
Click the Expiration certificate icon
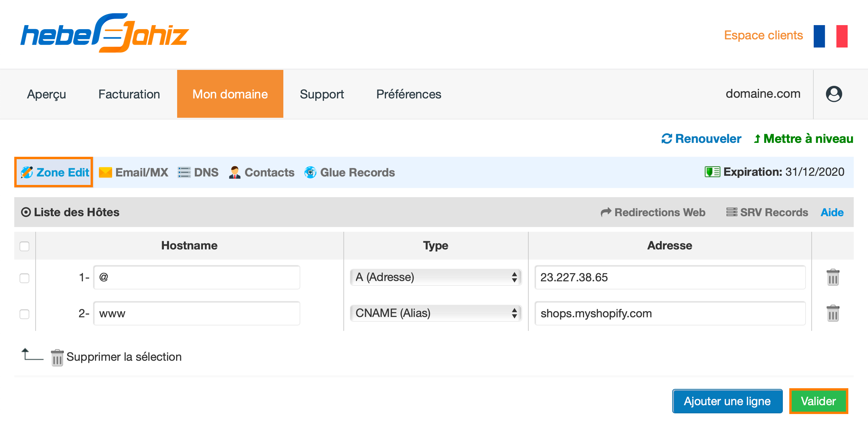coord(712,172)
